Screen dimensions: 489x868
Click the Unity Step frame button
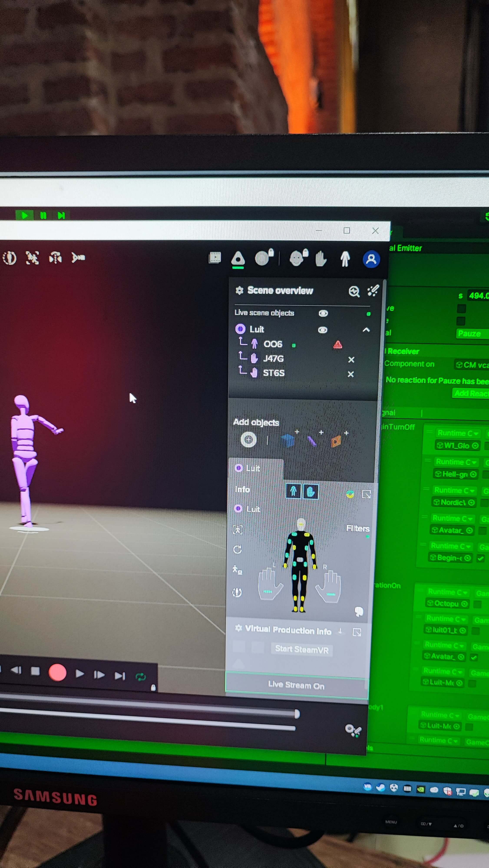(61, 215)
